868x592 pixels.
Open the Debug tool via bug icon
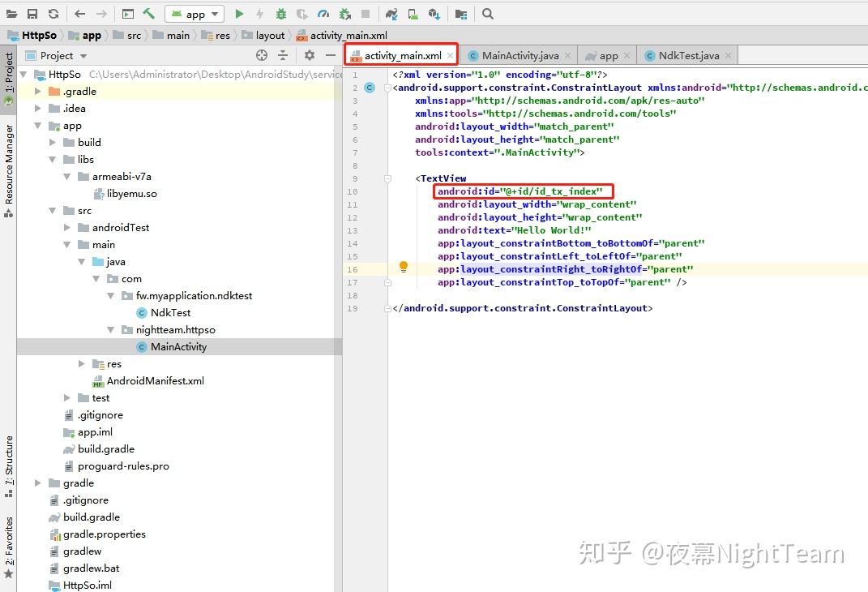pos(280,13)
